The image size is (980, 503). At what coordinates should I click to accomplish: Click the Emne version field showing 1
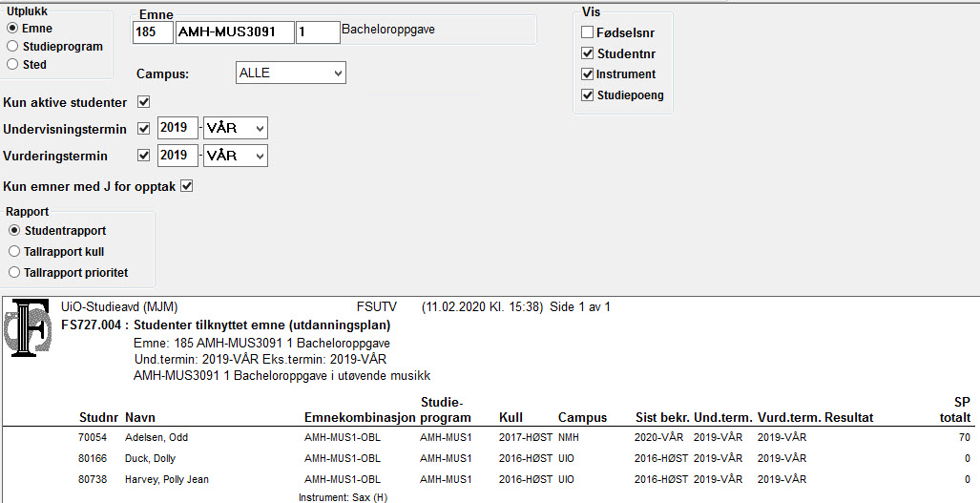318,32
